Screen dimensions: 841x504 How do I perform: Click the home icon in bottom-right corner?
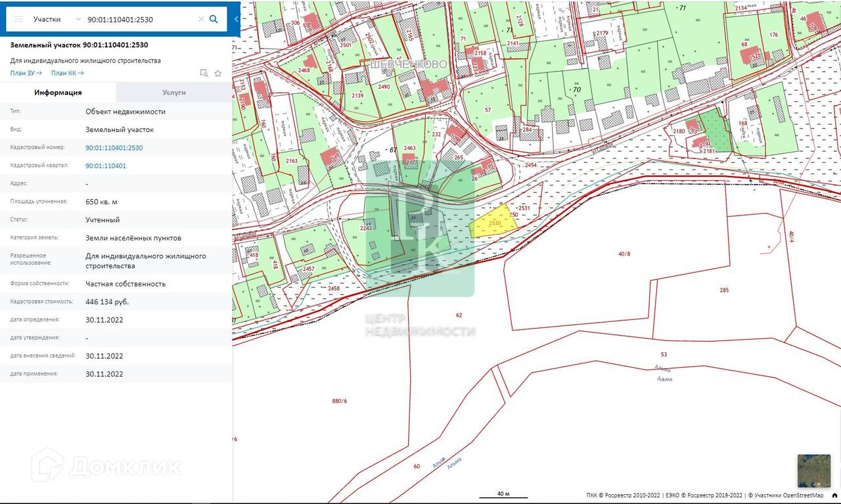click(x=834, y=495)
